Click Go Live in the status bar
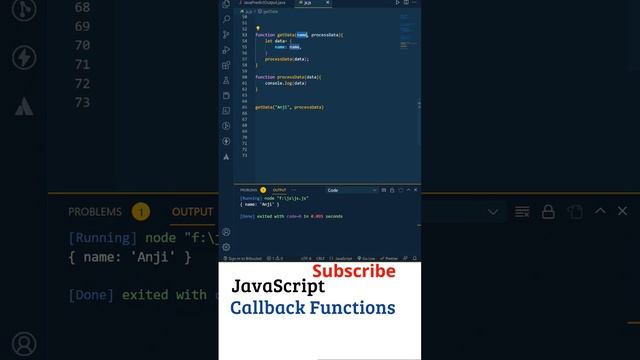Screen dimensions: 640x360 366,259
